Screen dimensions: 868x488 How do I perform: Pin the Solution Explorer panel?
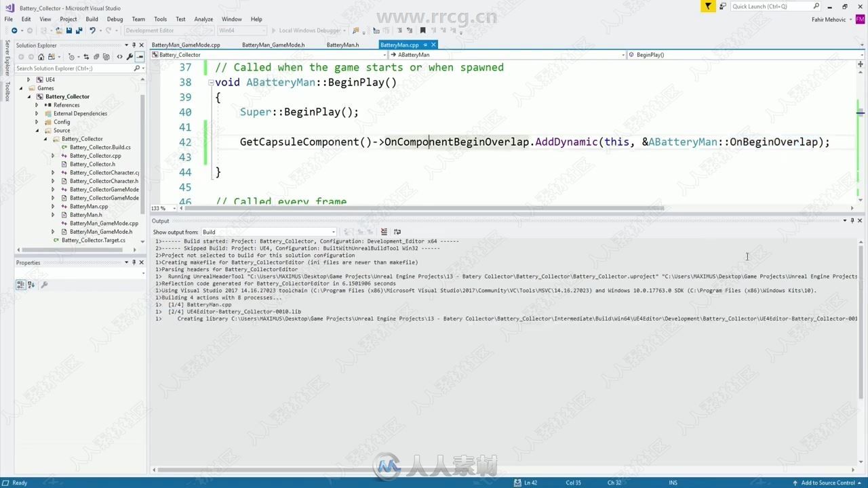135,45
